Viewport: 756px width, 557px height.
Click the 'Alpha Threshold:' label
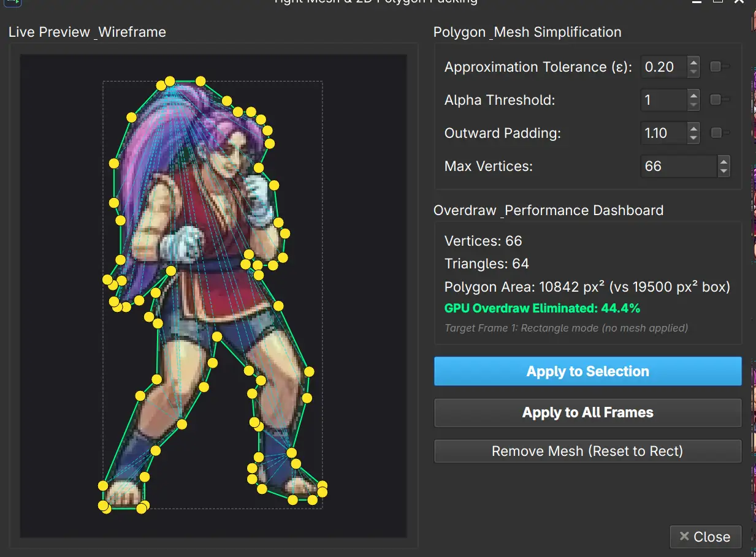500,100
